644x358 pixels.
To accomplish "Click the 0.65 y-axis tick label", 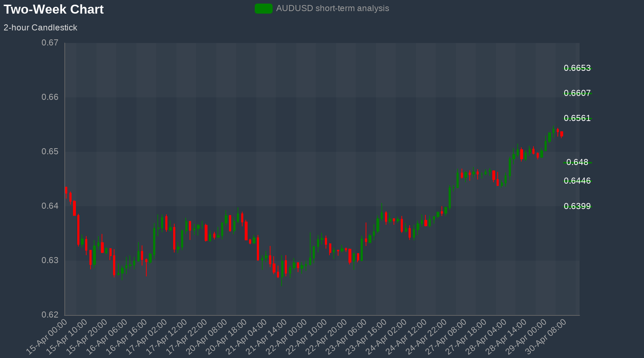I will [50, 151].
